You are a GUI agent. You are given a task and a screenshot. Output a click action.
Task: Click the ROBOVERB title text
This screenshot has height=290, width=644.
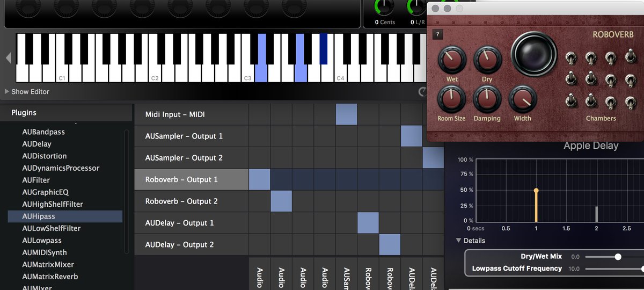(x=613, y=34)
